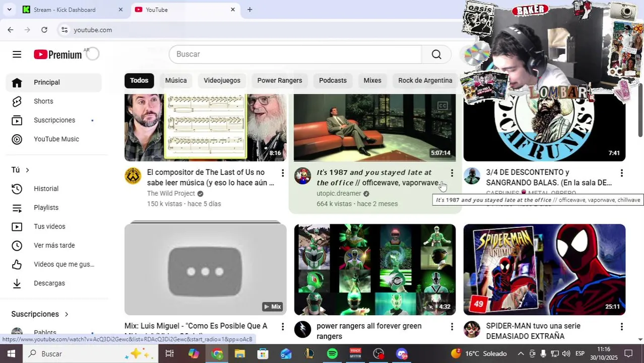Viewport: 644px width, 363px height.
Task: Open utopic.dreamer channel avatar
Action: (302, 176)
